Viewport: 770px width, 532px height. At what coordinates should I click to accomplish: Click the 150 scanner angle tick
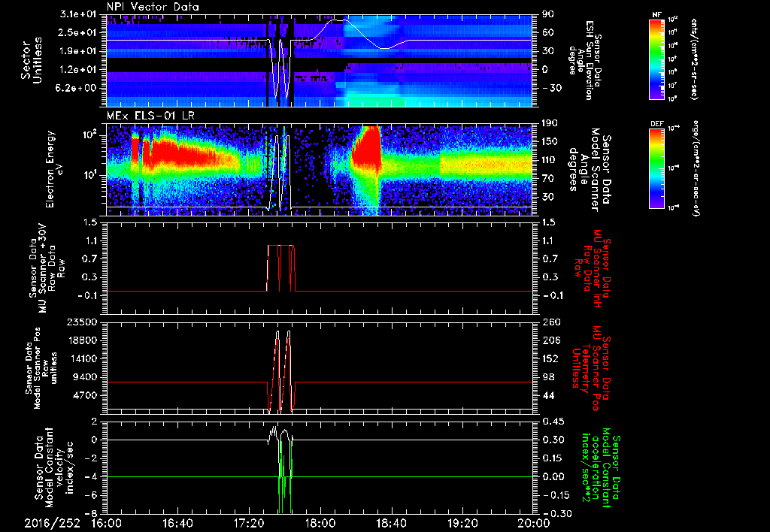[549, 141]
